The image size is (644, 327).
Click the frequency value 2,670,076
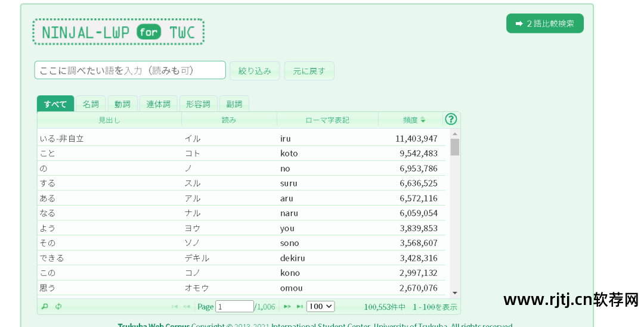pyautogui.click(x=419, y=288)
